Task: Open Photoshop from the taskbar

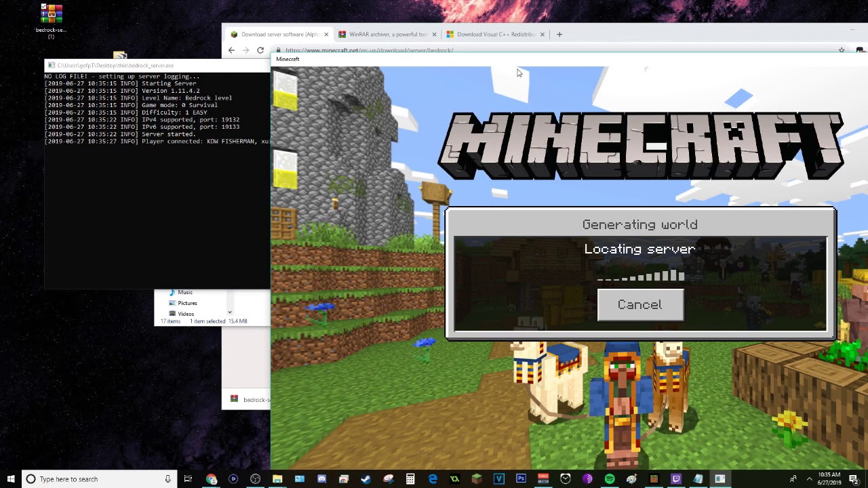Action: coord(521,479)
